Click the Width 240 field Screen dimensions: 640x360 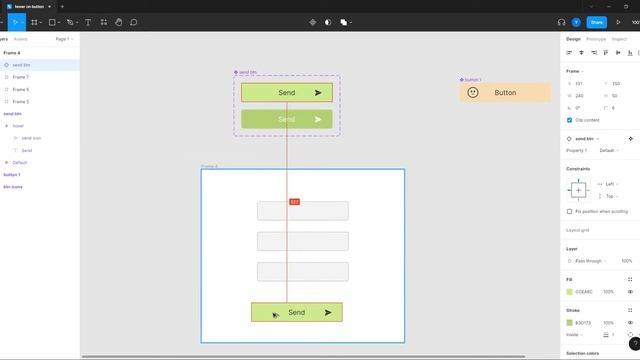click(x=579, y=96)
